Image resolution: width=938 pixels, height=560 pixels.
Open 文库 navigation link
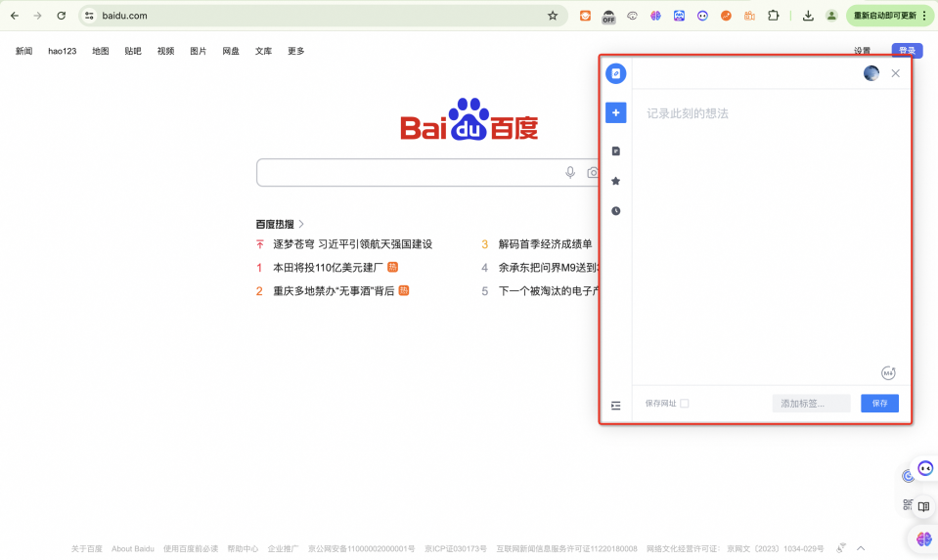[x=263, y=51]
